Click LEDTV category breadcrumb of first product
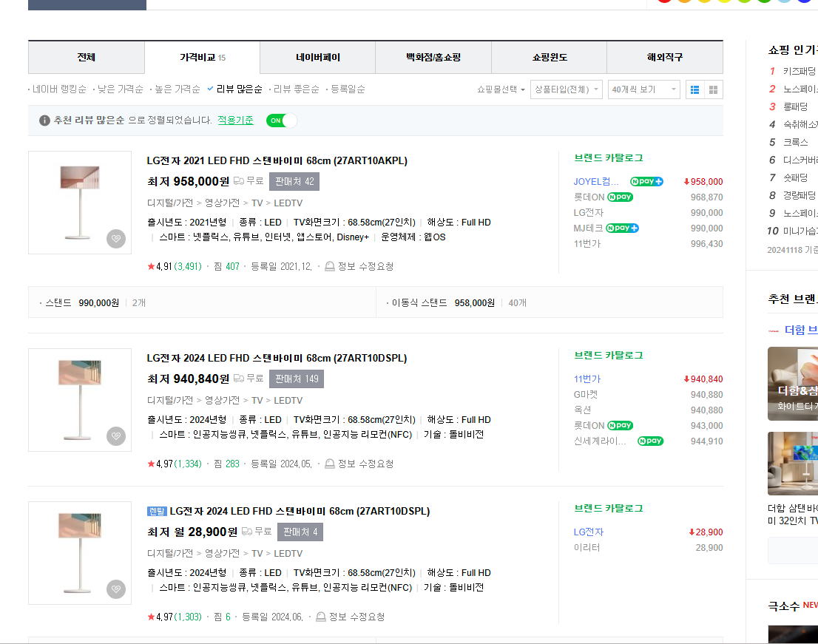This screenshot has width=818, height=644. (288, 203)
